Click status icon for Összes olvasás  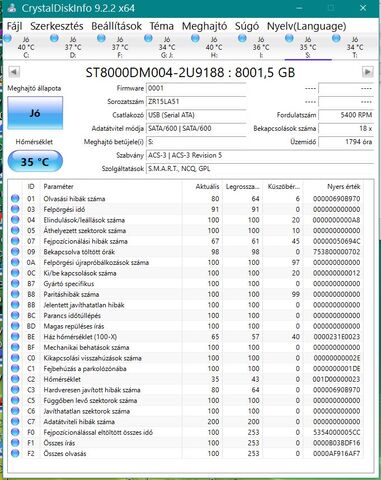(15, 453)
